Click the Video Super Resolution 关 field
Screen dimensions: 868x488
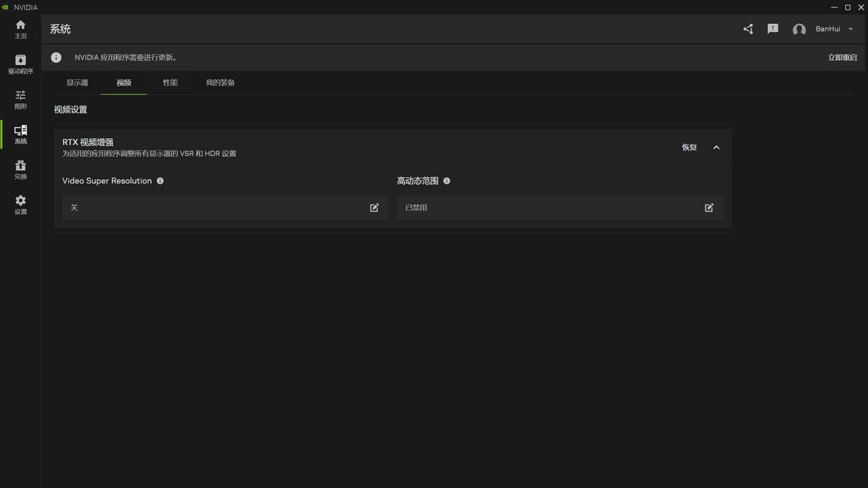pos(225,207)
